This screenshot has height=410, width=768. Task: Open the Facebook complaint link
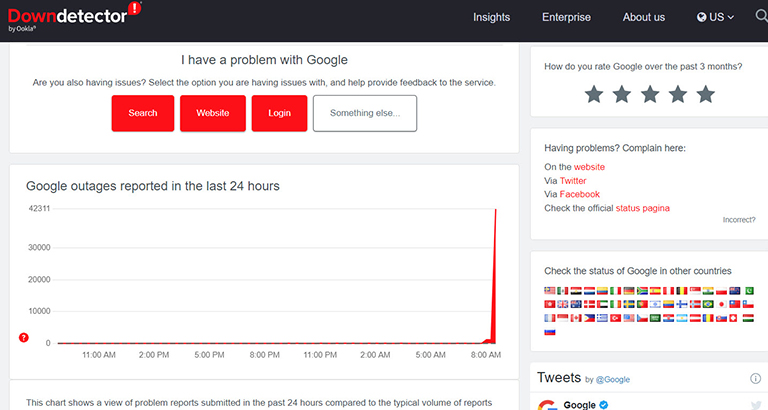pos(579,194)
